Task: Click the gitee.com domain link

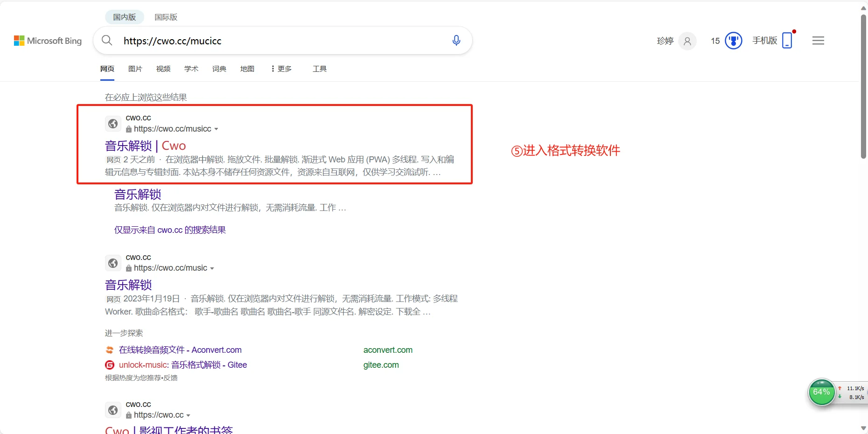Action: tap(381, 365)
